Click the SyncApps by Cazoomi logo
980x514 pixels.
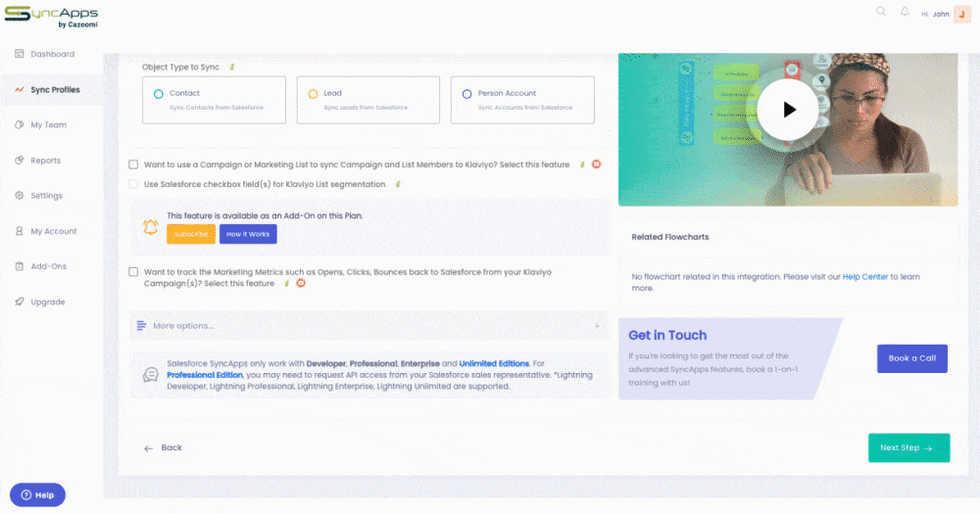click(x=51, y=17)
